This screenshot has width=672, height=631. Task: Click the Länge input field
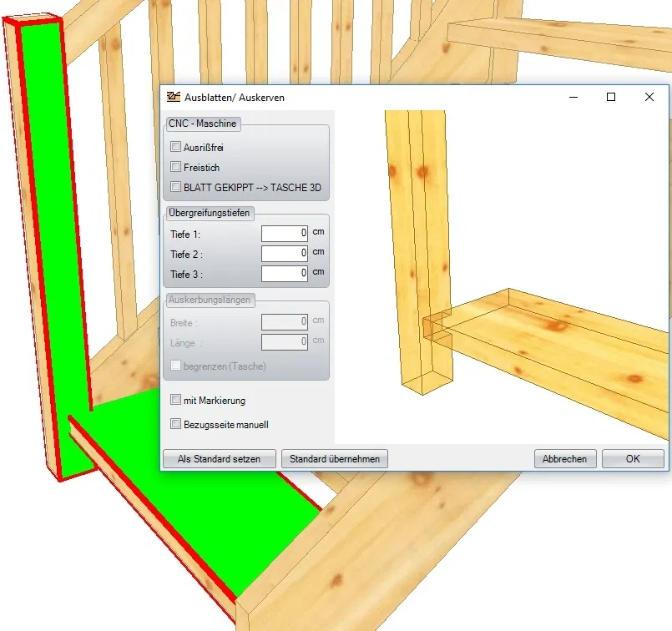tap(285, 341)
